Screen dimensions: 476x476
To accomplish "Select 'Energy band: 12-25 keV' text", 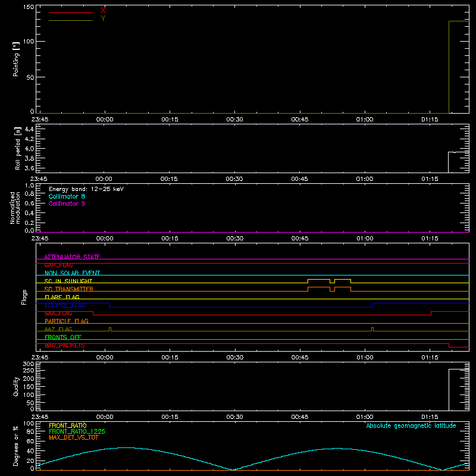I will pos(86,189).
